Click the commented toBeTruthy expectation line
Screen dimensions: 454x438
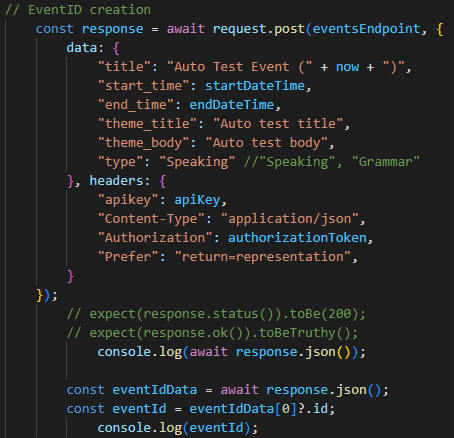coord(212,333)
